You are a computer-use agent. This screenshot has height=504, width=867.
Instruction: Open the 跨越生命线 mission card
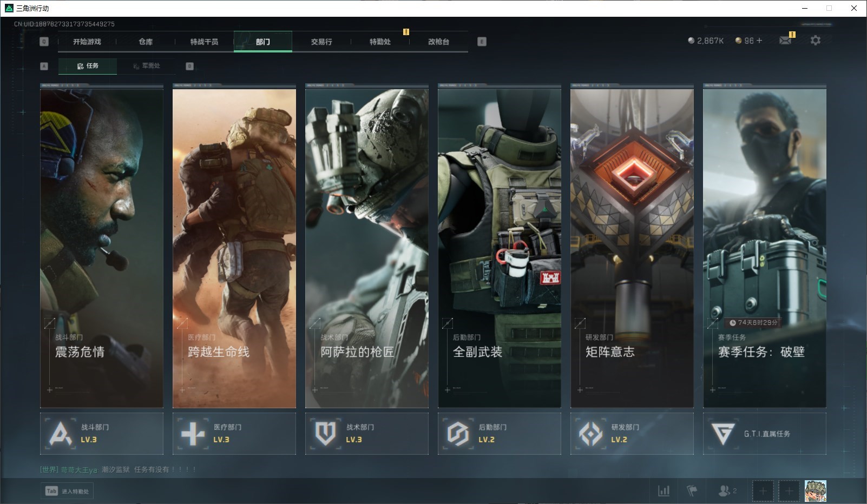(234, 248)
